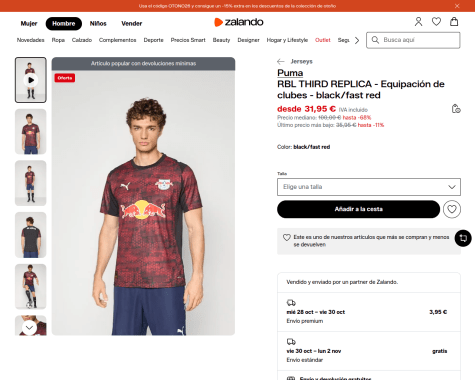Open the Puma brand link
The image size is (475, 380).
coord(290,73)
